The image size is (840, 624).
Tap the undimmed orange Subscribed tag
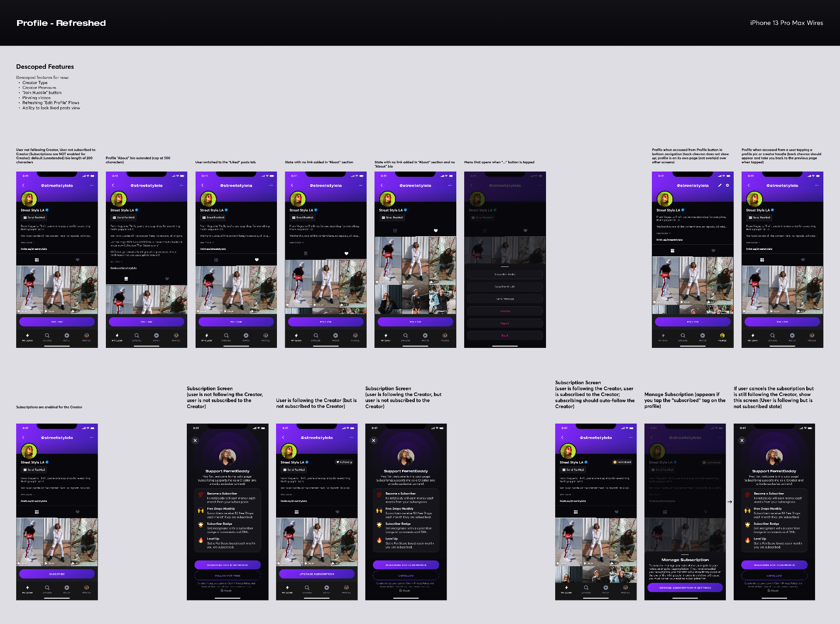point(622,462)
